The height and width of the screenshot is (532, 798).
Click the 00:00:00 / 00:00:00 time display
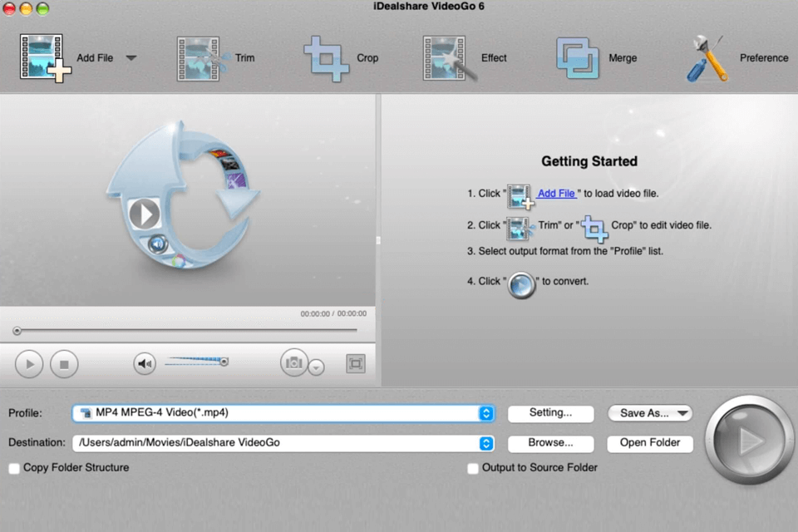pos(333,314)
